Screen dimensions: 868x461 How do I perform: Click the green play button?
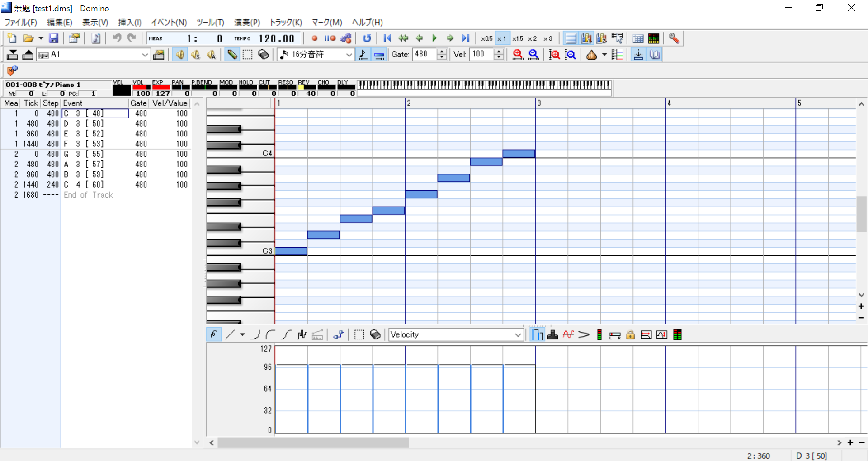click(434, 38)
